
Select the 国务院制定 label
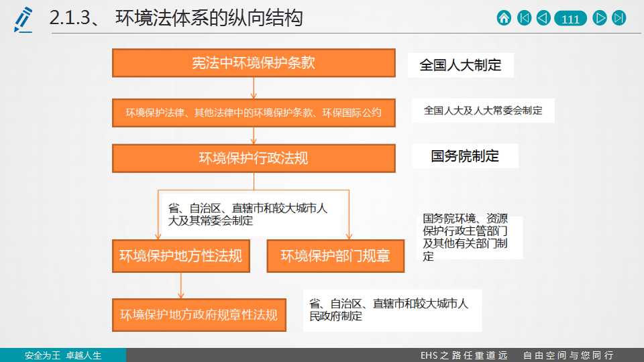pyautogui.click(x=465, y=156)
